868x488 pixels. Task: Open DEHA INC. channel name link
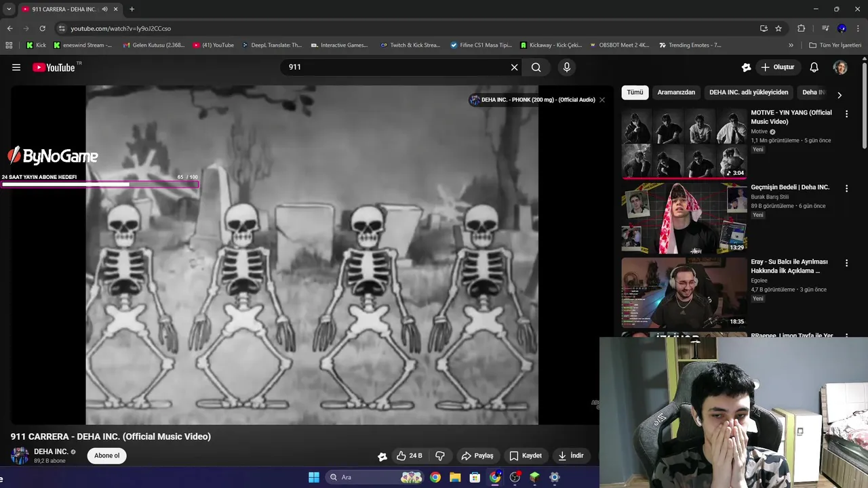[51, 451]
